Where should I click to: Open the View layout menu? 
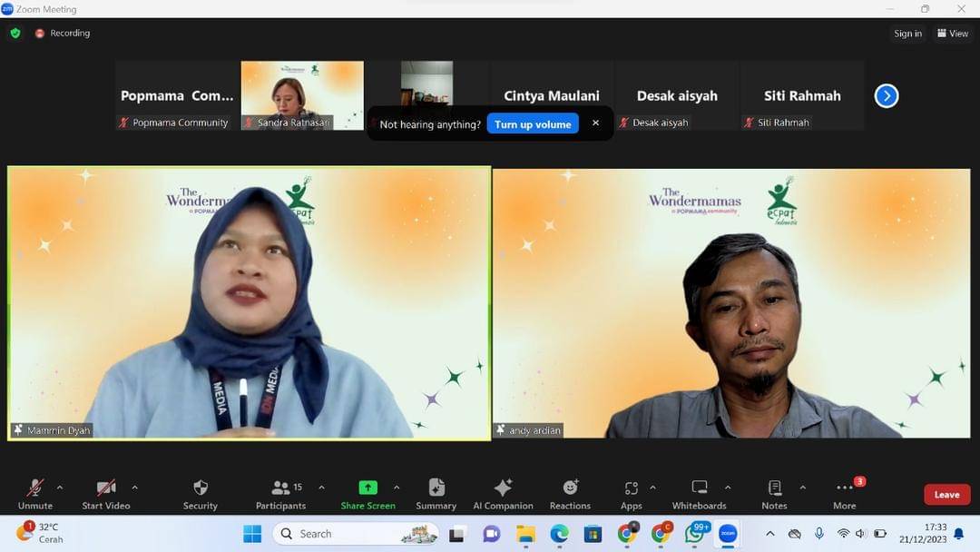[x=953, y=34]
